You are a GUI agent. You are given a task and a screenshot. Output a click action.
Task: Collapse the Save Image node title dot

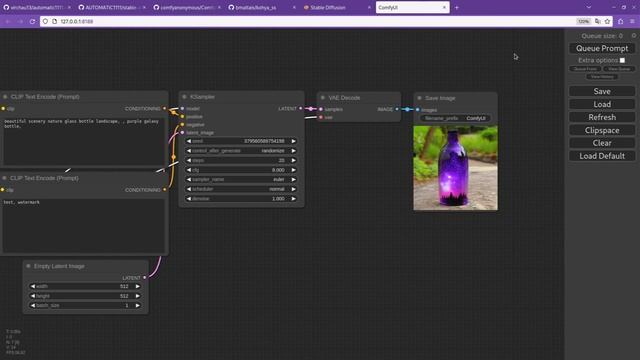419,98
